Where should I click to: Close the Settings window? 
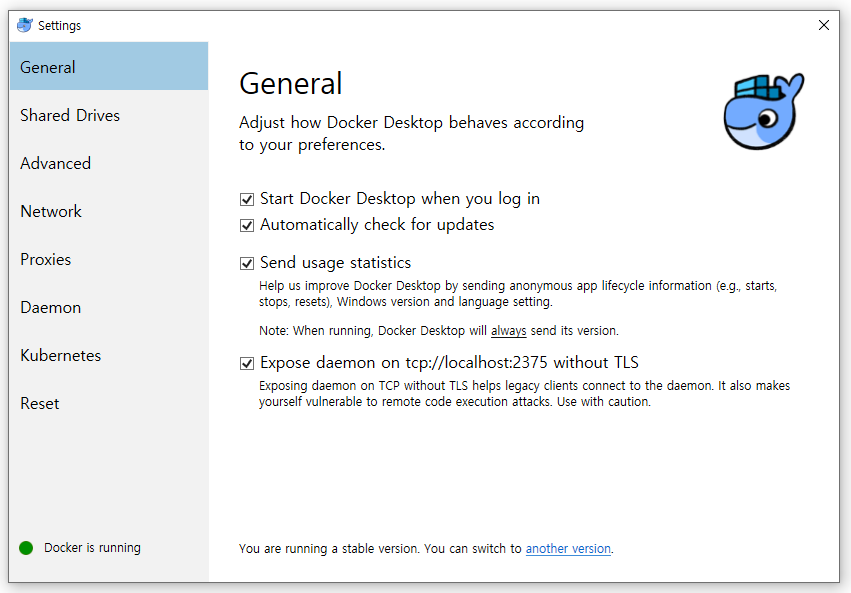[x=823, y=25]
